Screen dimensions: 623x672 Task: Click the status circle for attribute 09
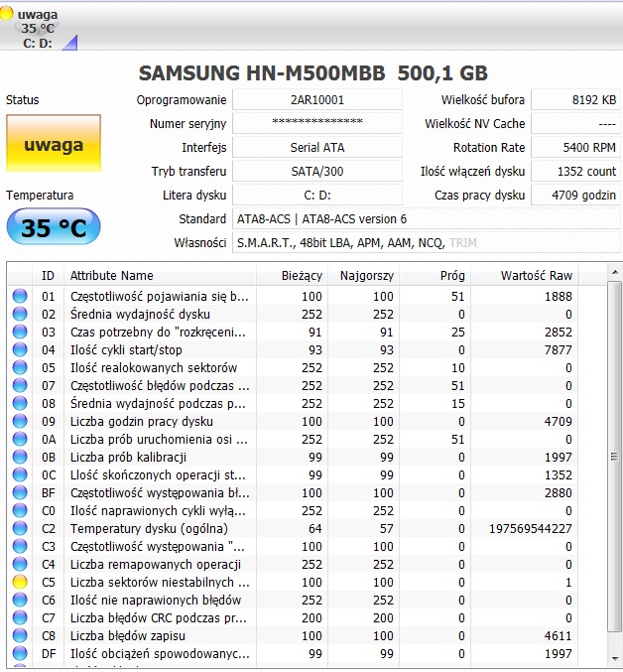(x=20, y=421)
